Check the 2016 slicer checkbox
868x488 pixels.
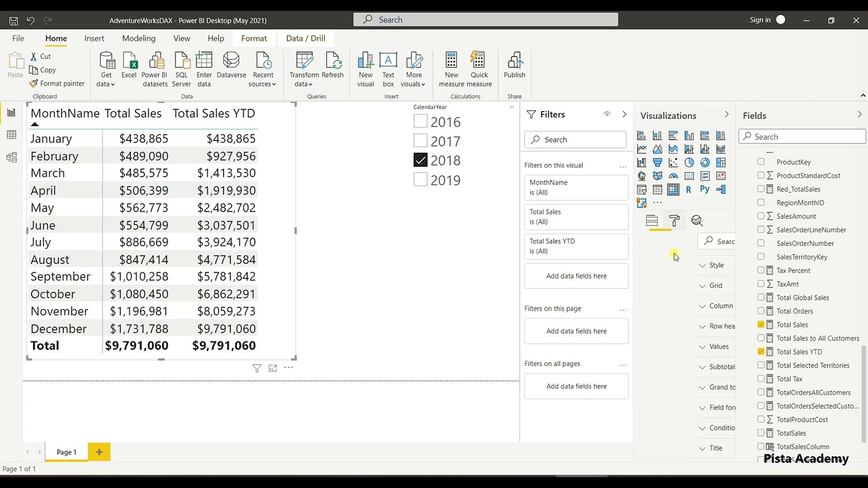click(x=420, y=122)
